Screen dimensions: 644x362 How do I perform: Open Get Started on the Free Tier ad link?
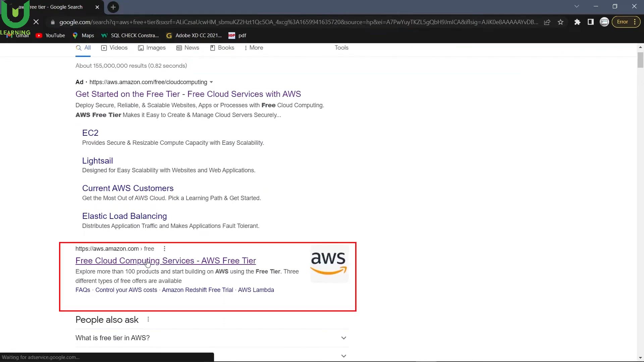tap(188, 94)
